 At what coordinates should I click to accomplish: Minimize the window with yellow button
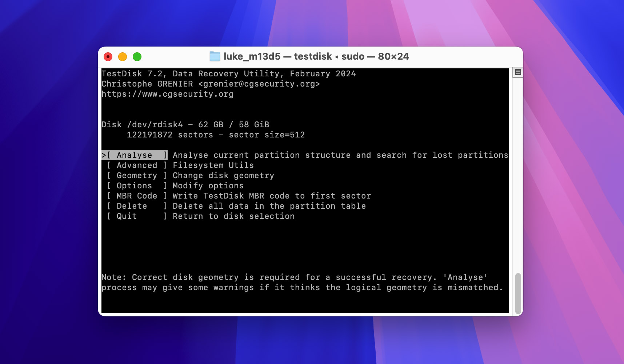coord(123,57)
